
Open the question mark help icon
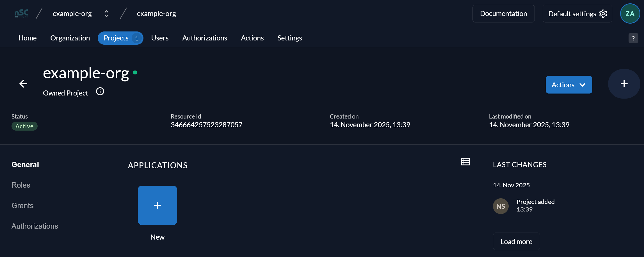[633, 38]
